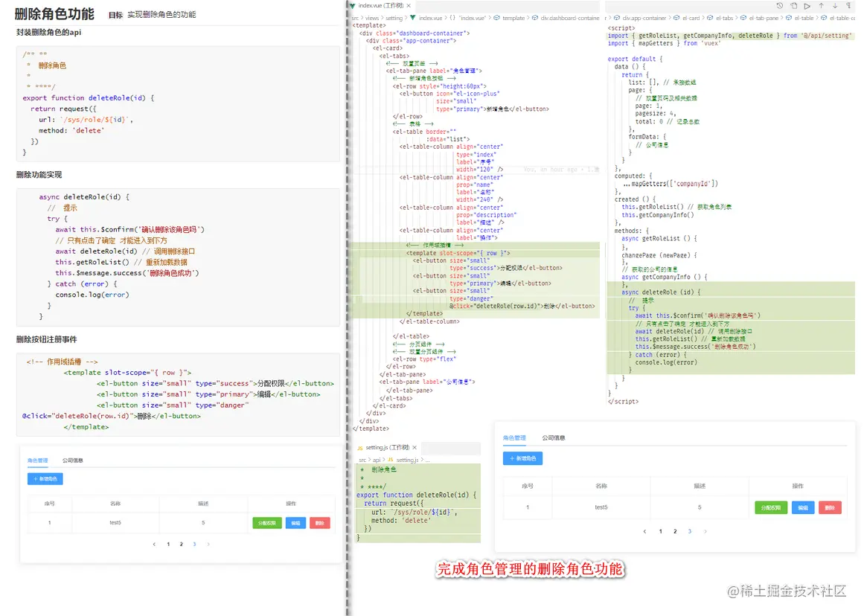Image resolution: width=864 pixels, height=616 pixels.
Task: Select page 3 in large preview pagination
Action: [689, 531]
